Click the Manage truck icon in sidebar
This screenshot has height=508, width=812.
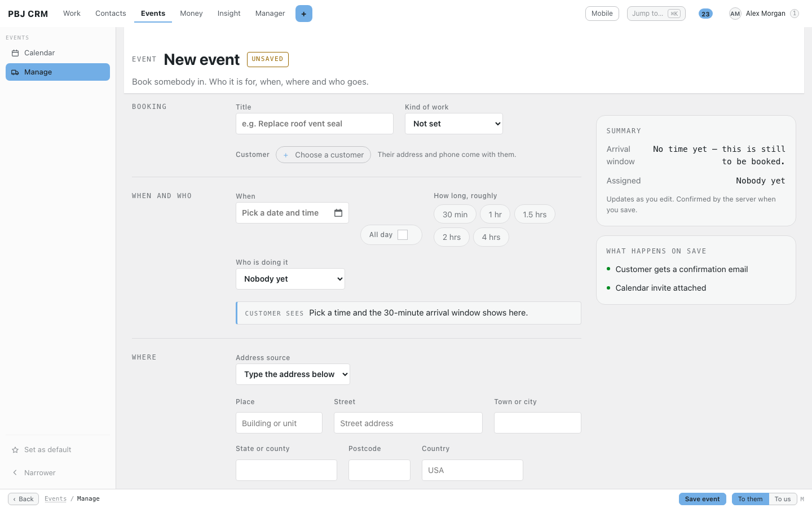pyautogui.click(x=15, y=72)
